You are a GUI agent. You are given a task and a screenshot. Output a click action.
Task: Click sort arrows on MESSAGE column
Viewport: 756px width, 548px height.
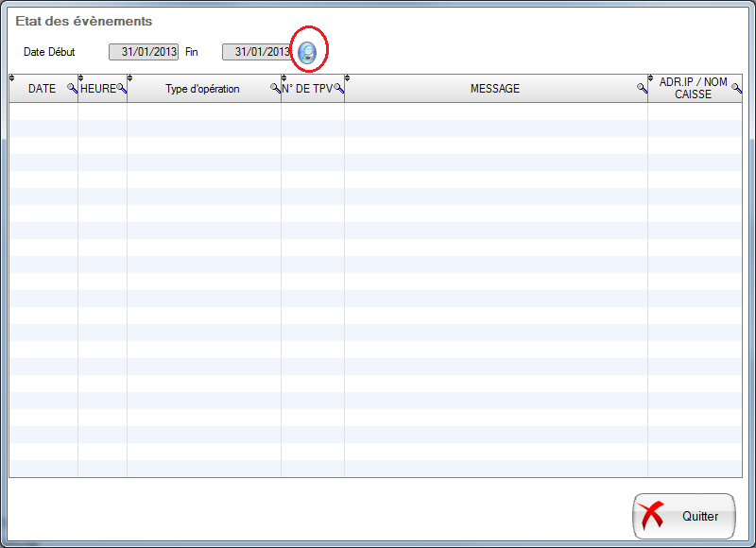348,78
